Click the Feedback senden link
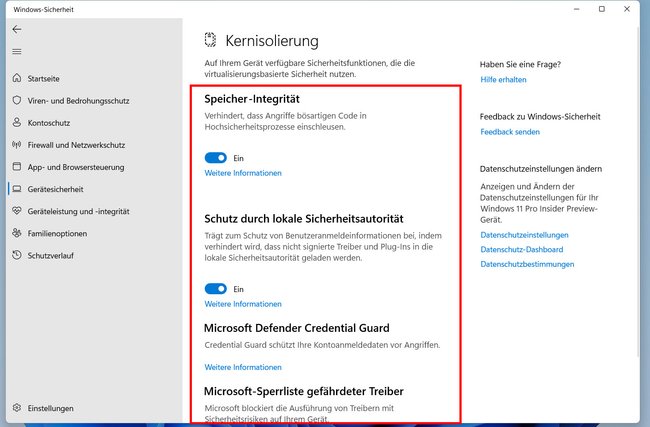Viewport: 650px width, 427px height. pos(510,132)
